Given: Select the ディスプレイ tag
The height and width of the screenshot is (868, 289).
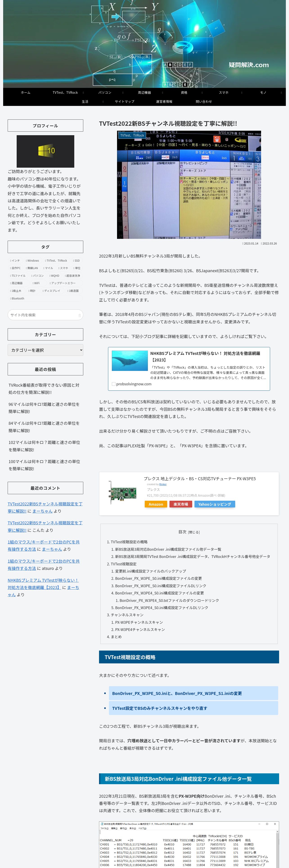Looking at the screenshot, I should tap(52, 291).
